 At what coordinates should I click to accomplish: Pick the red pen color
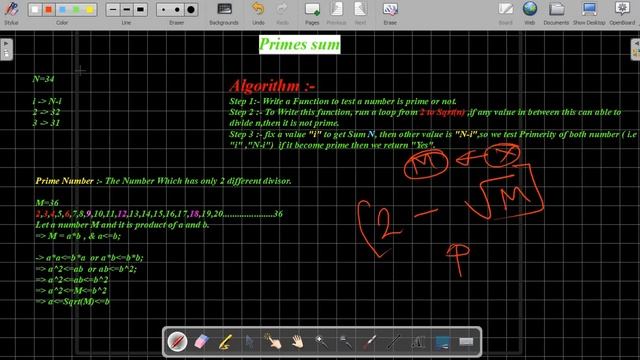pyautogui.click(x=49, y=9)
